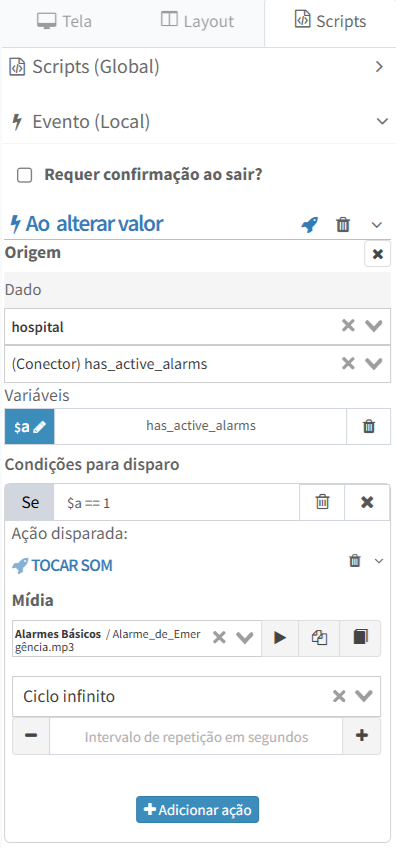Open the Ciclo infinito dropdown
The image size is (396, 848).
pos(364,696)
